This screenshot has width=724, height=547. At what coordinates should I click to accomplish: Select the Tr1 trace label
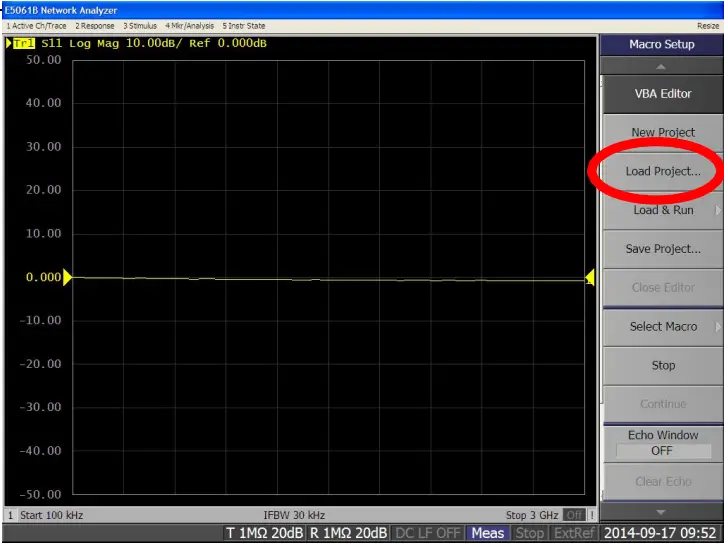click(x=24, y=43)
